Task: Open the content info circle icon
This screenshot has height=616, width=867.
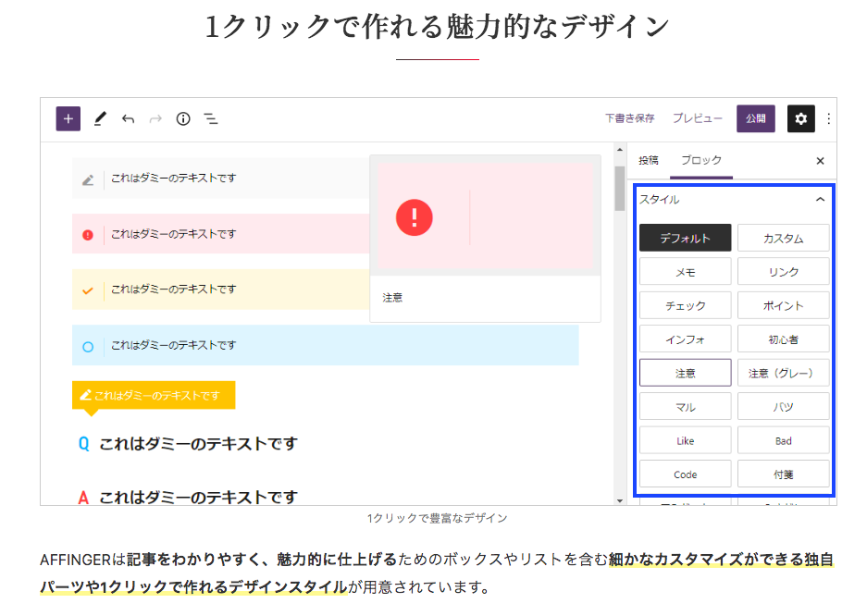Action: click(183, 118)
